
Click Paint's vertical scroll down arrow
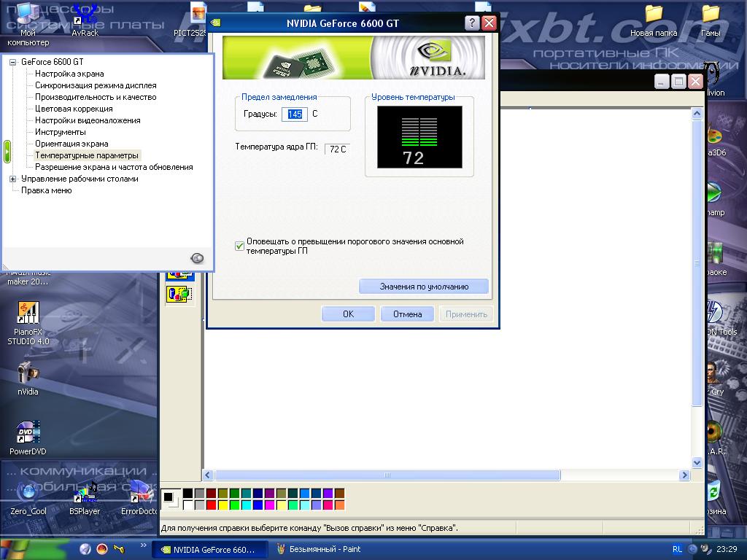click(x=697, y=462)
